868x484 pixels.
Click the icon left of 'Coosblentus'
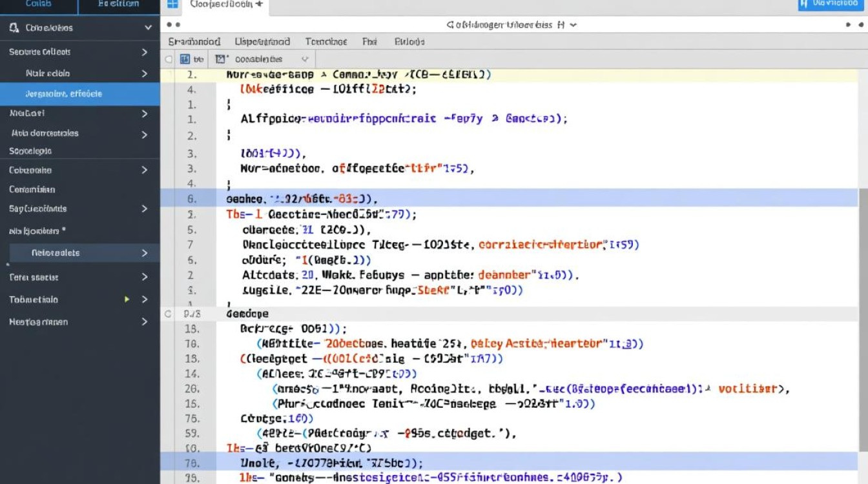(222, 59)
